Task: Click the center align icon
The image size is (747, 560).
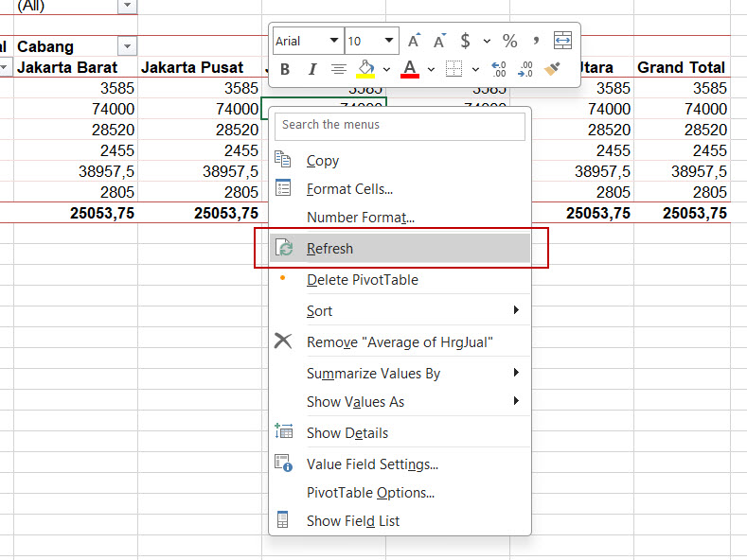Action: tap(339, 69)
